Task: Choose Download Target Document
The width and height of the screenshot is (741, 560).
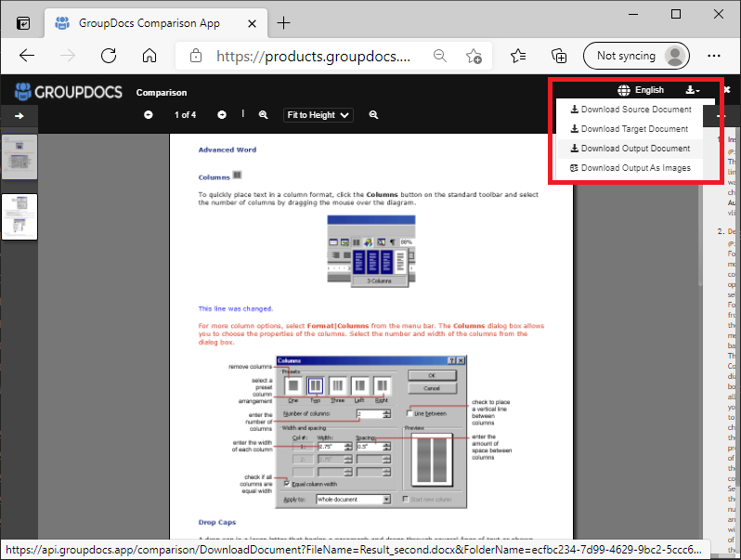Action: click(629, 129)
